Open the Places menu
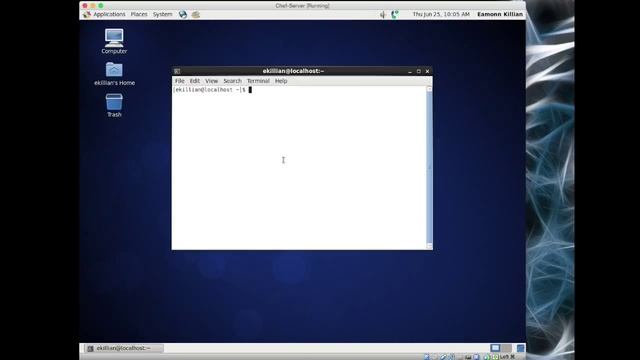This screenshot has height=360, width=640. click(x=139, y=14)
